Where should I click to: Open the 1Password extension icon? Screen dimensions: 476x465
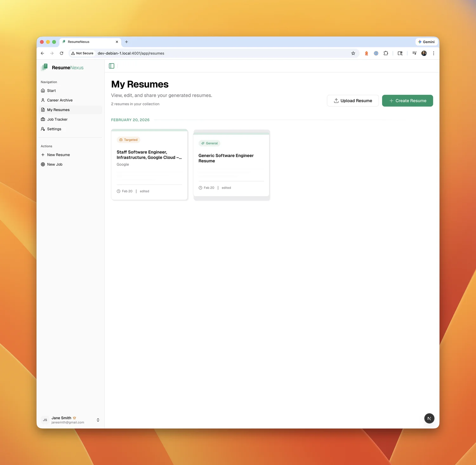pos(376,53)
